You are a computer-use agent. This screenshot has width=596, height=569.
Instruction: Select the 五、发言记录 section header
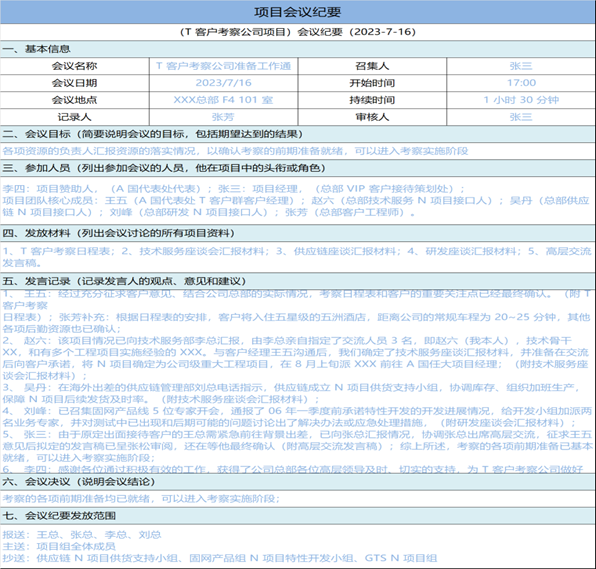[298, 281]
